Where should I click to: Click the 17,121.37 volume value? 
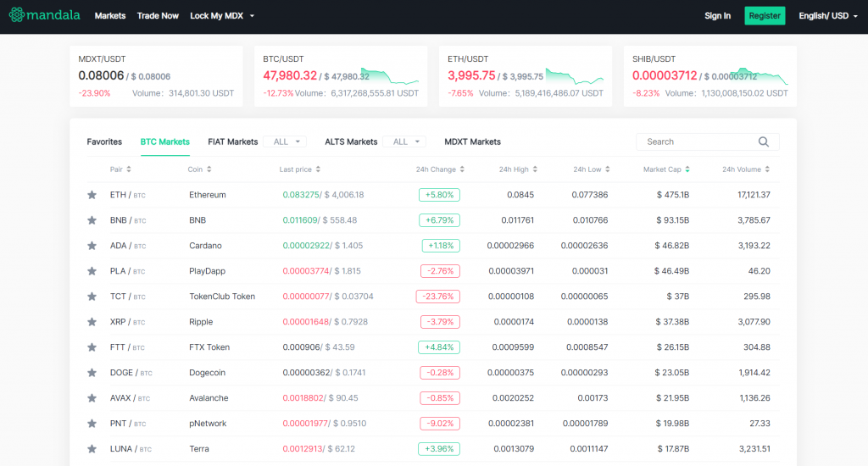[x=754, y=195]
